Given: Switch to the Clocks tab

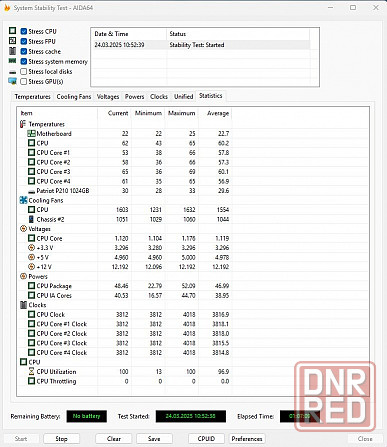Looking at the screenshot, I should coord(159,97).
